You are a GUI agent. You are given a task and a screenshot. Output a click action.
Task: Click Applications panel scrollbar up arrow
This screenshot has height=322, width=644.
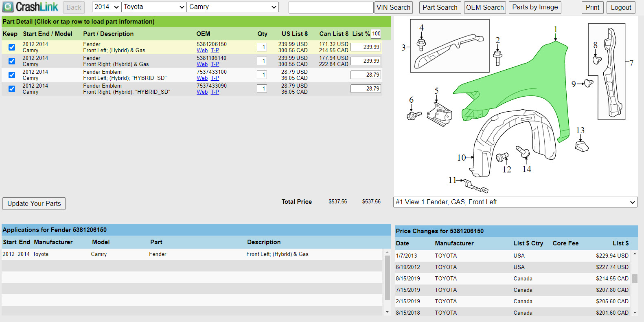pos(387,253)
